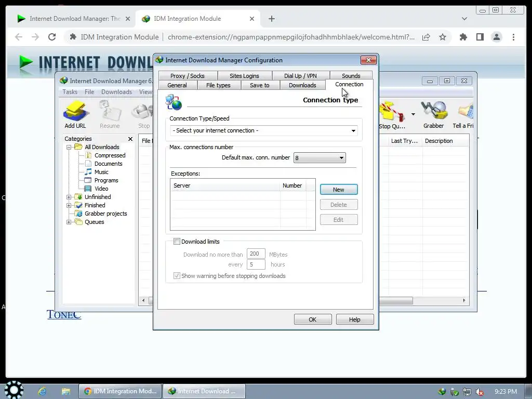Switch to the File types tab
The height and width of the screenshot is (399, 532).
[x=218, y=85]
